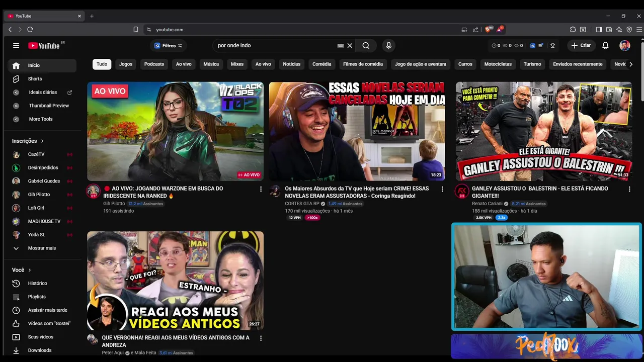
Task: Select the Comédia filter chip
Action: tap(321, 64)
